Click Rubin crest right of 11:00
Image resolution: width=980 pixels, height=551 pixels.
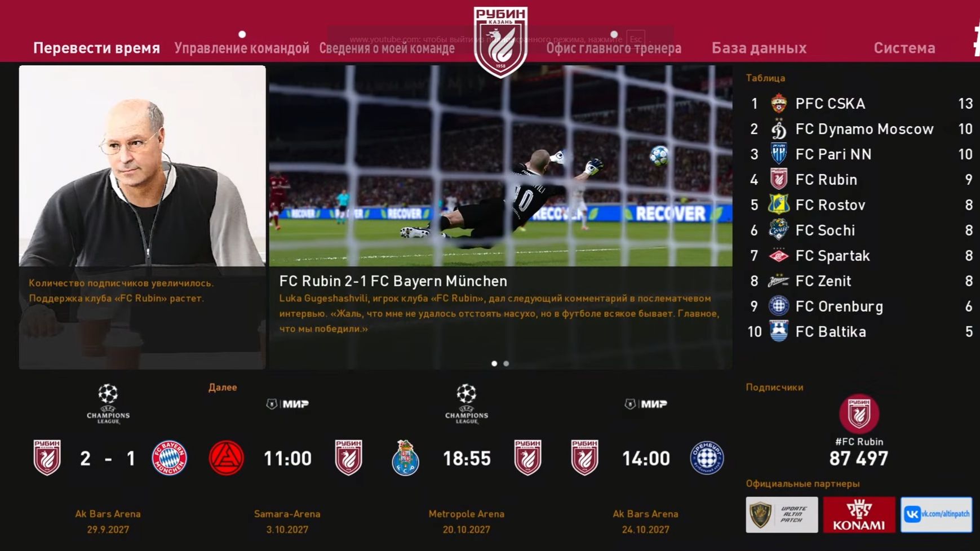point(348,457)
